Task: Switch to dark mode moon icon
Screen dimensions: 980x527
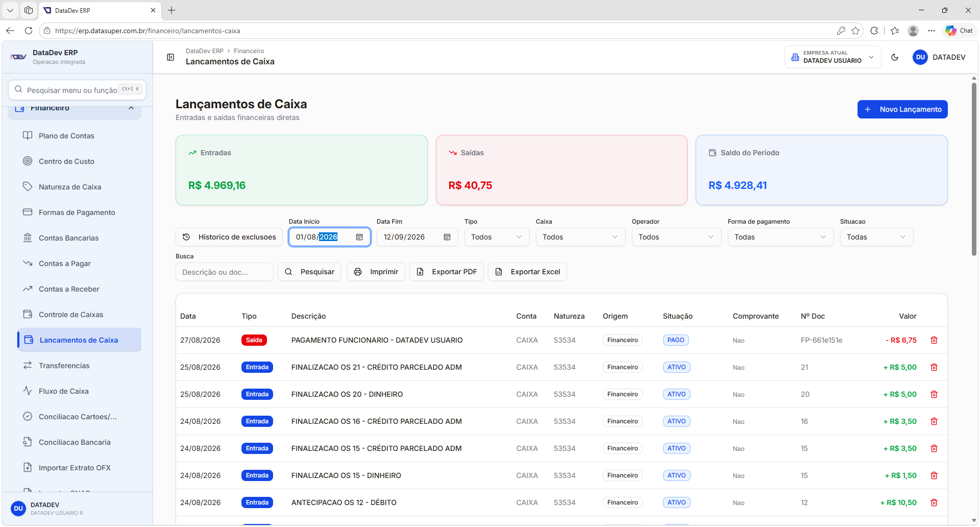Action: [895, 57]
